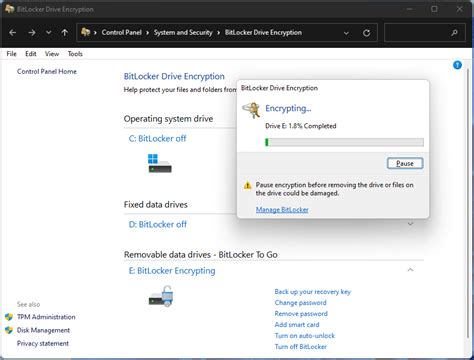Click E: BitLocker Encrypting link
Screen dimensions: 474x360
pyautogui.click(x=172, y=271)
